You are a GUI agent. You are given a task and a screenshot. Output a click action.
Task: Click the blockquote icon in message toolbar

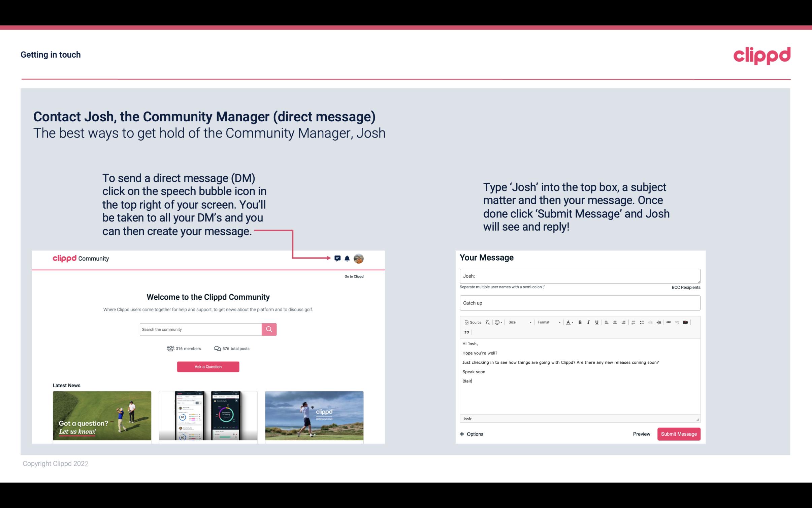pos(466,332)
